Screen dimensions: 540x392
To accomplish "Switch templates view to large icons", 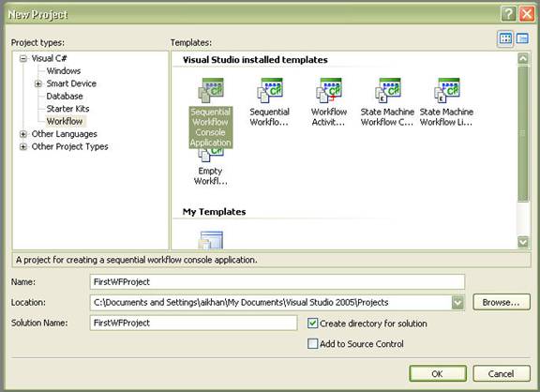I will 505,38.
